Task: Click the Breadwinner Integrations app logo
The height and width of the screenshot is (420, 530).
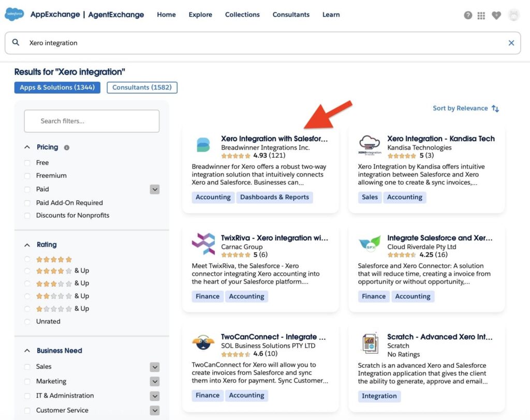Action: (x=204, y=144)
